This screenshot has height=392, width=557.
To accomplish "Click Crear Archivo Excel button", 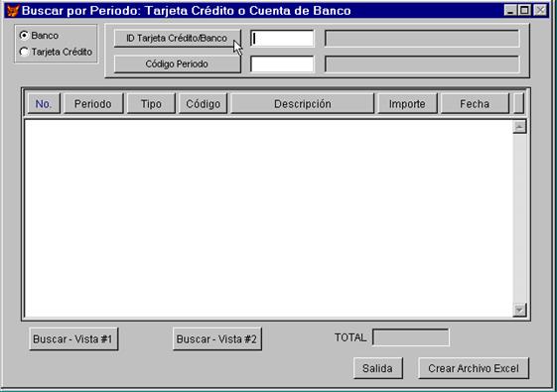I will point(474,368).
